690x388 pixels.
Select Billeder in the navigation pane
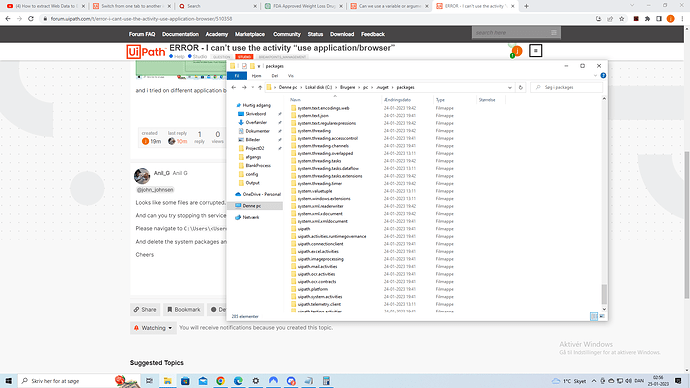[x=252, y=140]
